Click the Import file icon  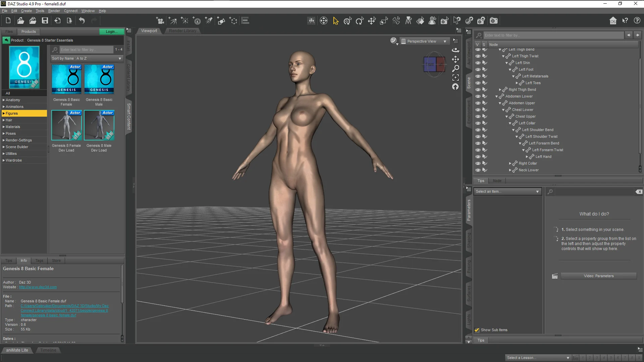tap(57, 21)
